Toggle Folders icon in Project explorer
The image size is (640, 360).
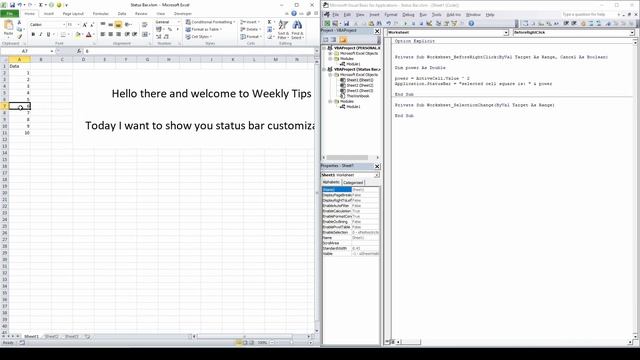pyautogui.click(x=343, y=40)
